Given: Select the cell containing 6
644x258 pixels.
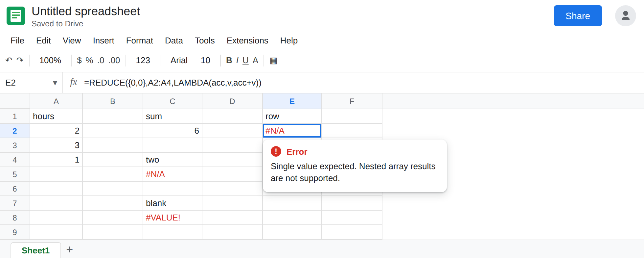Looking at the screenshot, I should (172, 131).
